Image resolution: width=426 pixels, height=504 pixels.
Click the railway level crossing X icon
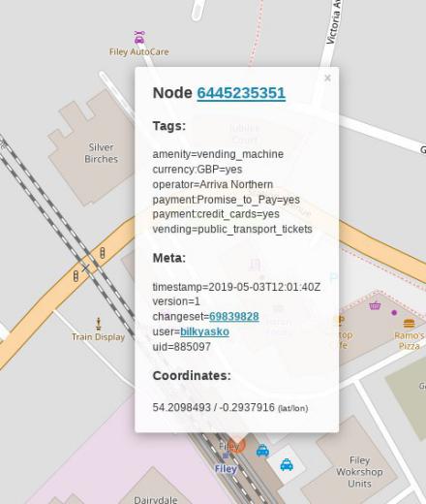85,268
